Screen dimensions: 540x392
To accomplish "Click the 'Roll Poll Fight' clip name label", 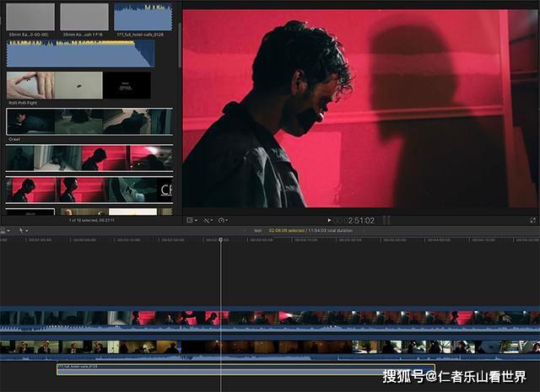I will [x=23, y=103].
